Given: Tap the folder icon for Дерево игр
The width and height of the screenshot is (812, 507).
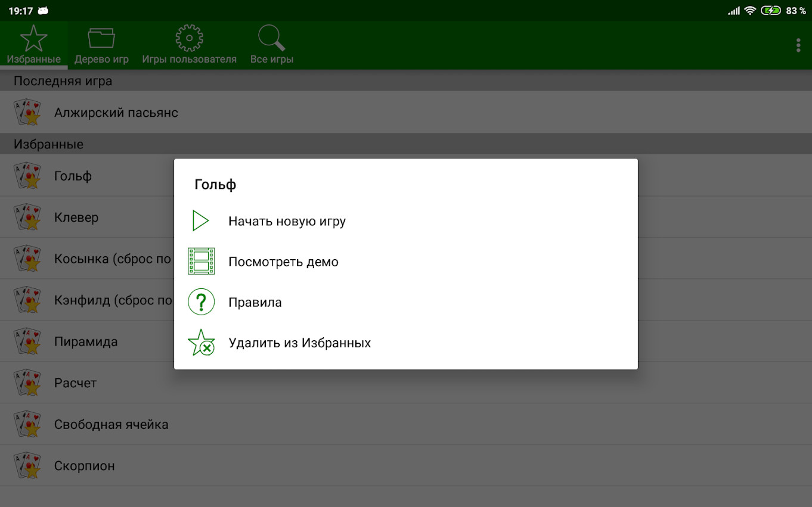Looking at the screenshot, I should pyautogui.click(x=101, y=38).
